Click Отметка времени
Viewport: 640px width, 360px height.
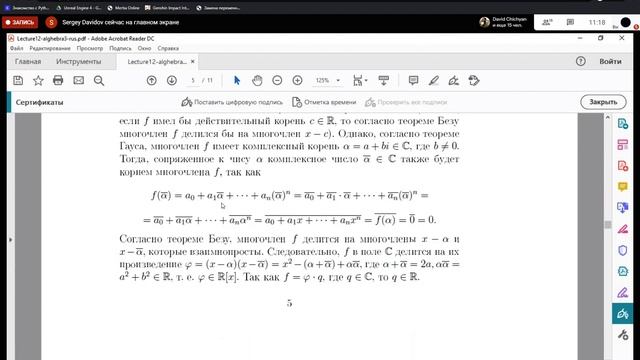pyautogui.click(x=324, y=102)
